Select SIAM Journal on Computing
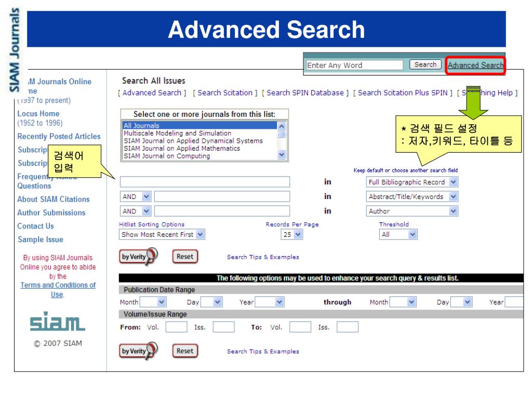The height and width of the screenshot is (399, 532). click(199, 156)
